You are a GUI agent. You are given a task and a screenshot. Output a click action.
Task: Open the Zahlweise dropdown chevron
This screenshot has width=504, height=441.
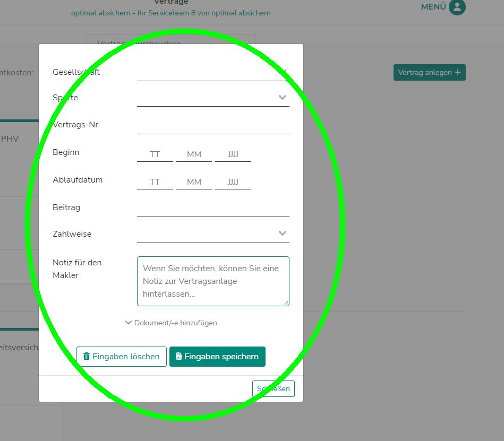tap(282, 233)
